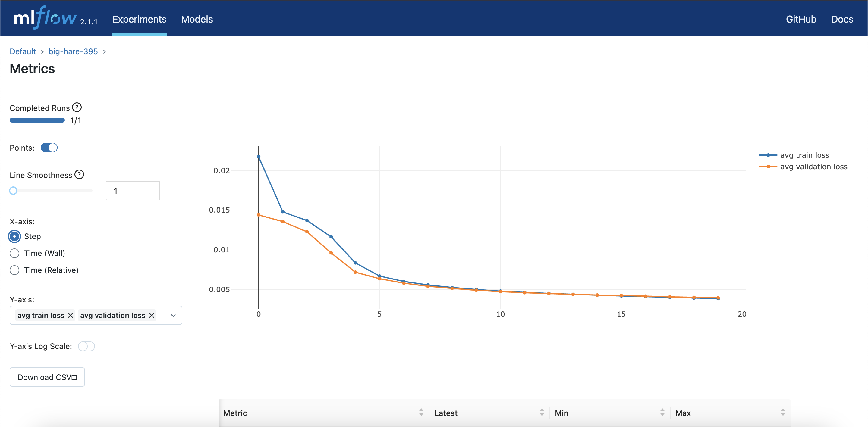Download CSV of metrics

coord(47,377)
